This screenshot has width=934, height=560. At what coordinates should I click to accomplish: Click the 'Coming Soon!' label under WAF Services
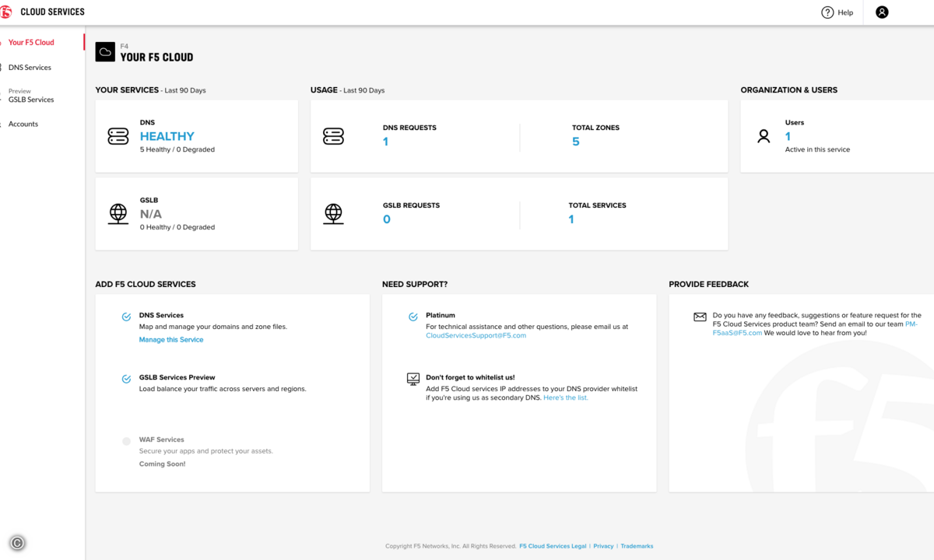click(x=163, y=464)
